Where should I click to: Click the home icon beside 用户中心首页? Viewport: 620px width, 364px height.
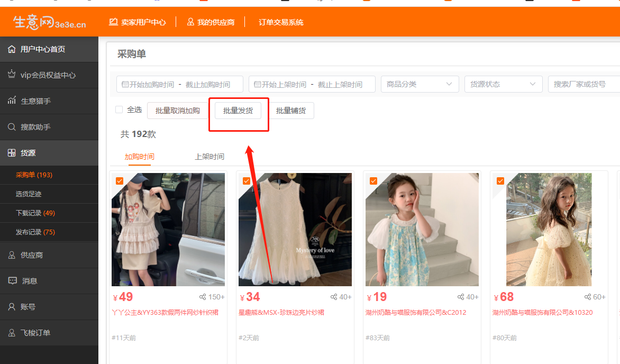pyautogui.click(x=12, y=49)
